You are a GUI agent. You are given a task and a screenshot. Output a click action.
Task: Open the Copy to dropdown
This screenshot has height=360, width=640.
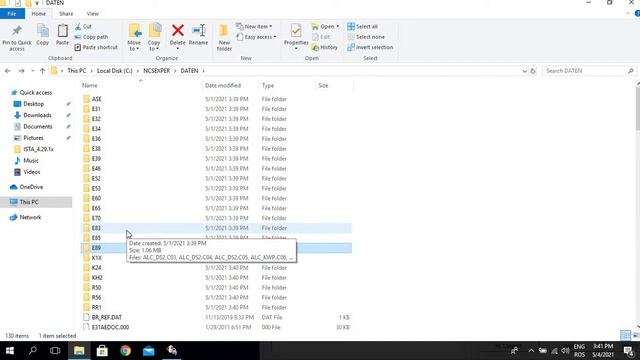point(154,37)
